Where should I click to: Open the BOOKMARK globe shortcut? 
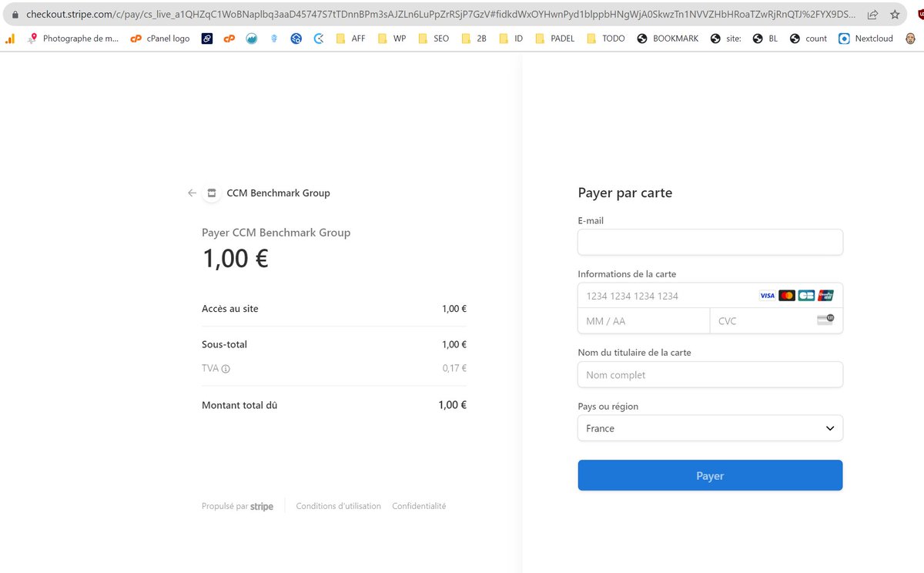click(x=668, y=39)
